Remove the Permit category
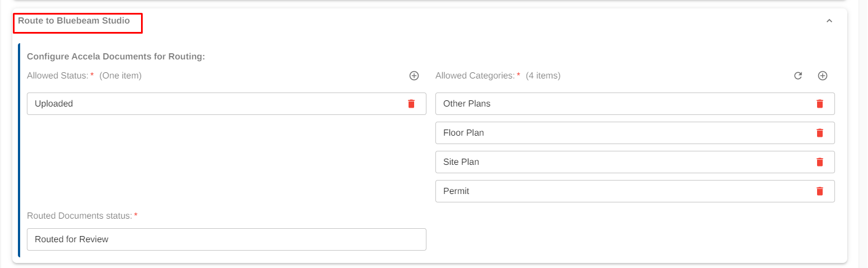868x268 pixels. (x=820, y=191)
